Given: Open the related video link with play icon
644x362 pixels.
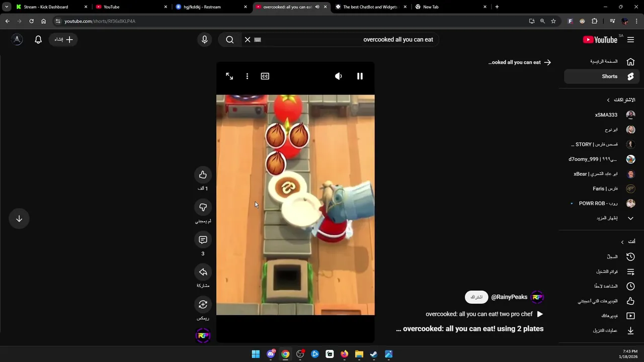Looking at the screenshot, I should (x=484, y=314).
